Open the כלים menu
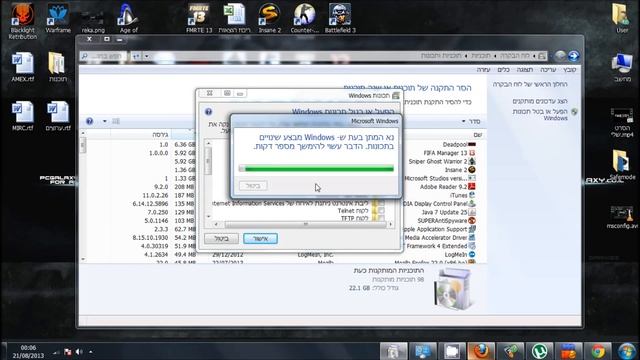Viewport: 640px width, 360px height. coord(503,70)
